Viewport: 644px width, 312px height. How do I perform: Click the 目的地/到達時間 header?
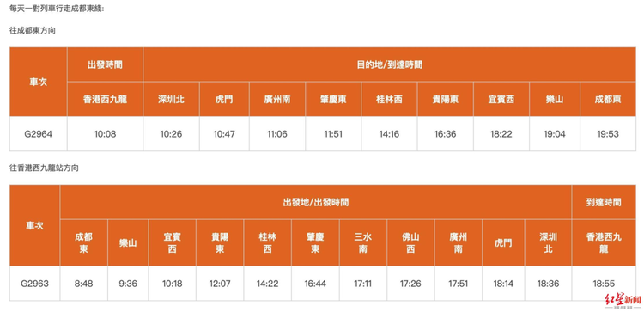click(x=389, y=64)
